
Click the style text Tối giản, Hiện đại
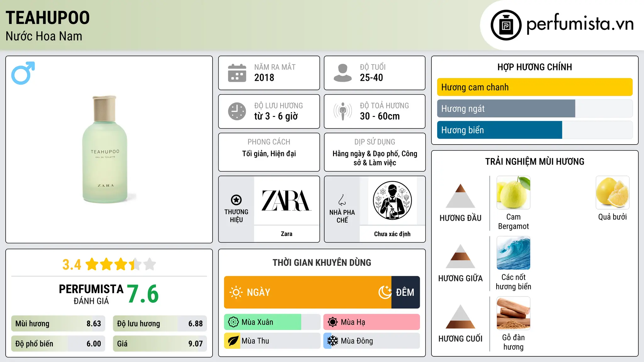[269, 154]
